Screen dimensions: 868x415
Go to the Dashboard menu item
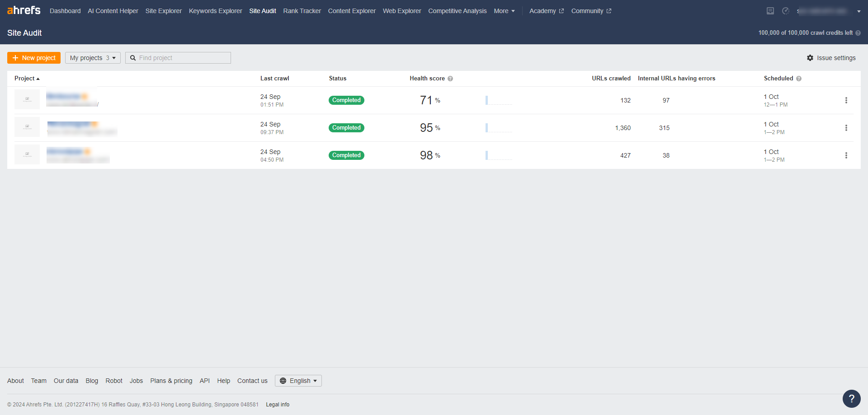pyautogui.click(x=65, y=11)
